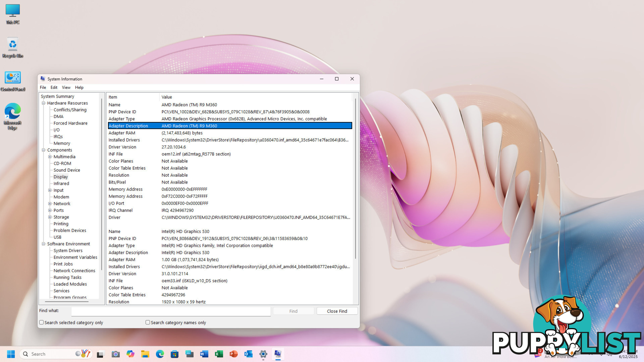This screenshot has height=362, width=644.
Task: Open Control Panel desktop shortcut
Action: pos(13,81)
